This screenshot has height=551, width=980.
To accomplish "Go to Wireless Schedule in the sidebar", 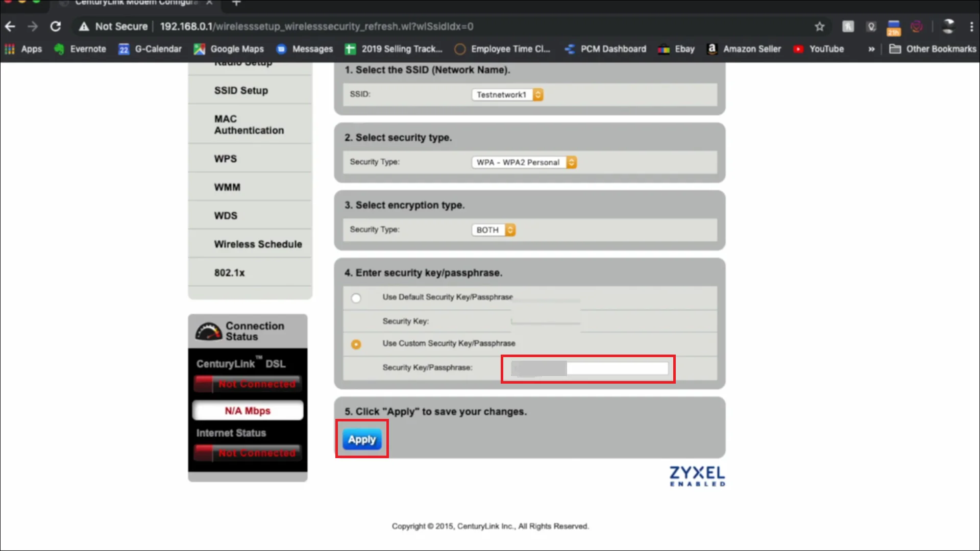I will tap(258, 244).
